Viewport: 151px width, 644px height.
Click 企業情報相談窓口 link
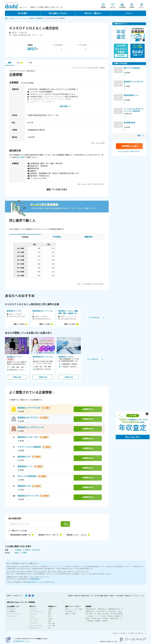[35, 579]
